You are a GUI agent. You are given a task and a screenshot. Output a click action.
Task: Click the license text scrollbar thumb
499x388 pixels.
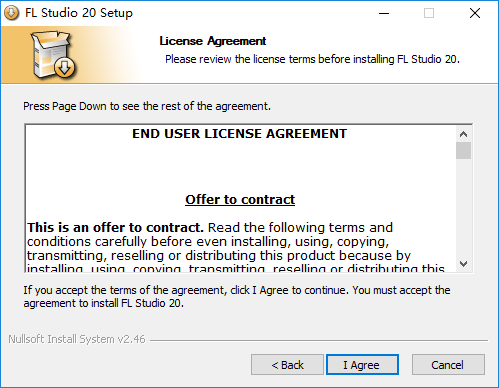tap(463, 151)
